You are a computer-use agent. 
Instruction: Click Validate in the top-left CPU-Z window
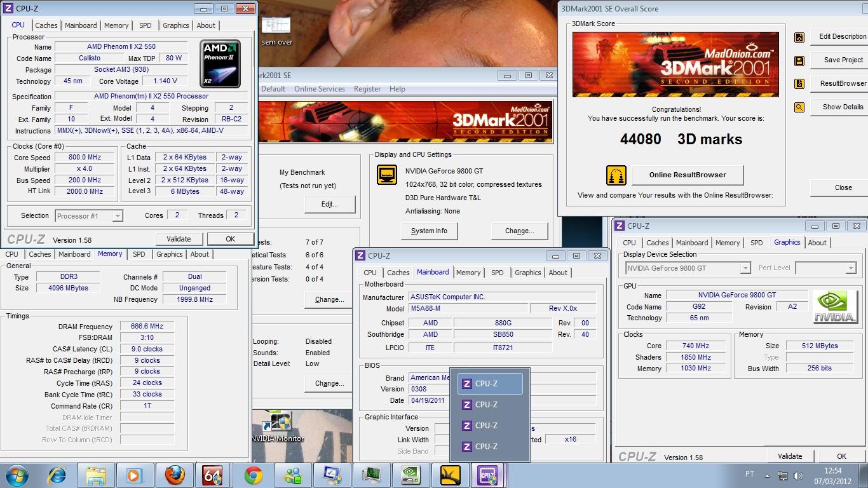[x=179, y=239]
